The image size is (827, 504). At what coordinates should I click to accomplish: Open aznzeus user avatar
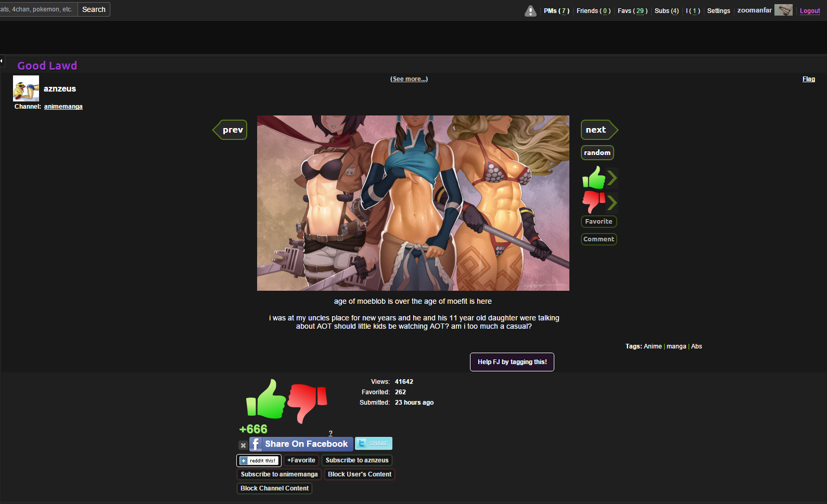pos(26,88)
